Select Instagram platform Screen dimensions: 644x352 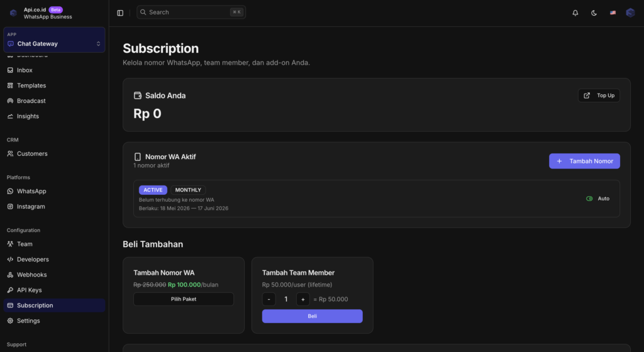54,206
